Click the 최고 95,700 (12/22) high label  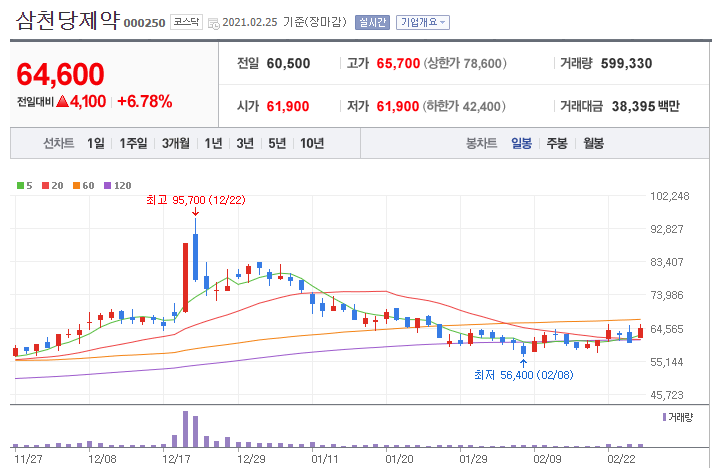[x=196, y=200]
